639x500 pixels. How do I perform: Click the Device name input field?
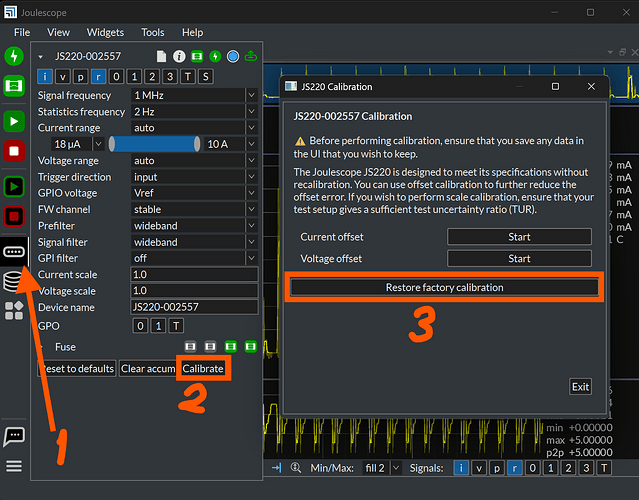tap(194, 307)
